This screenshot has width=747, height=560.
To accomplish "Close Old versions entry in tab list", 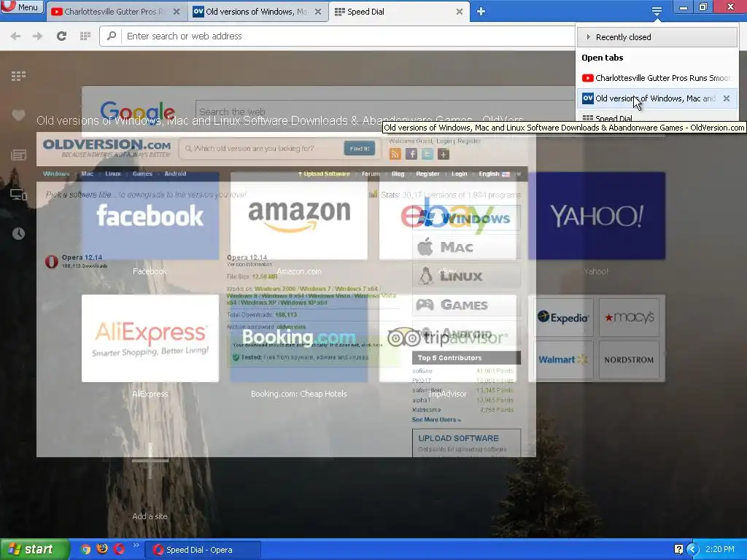I will click(x=727, y=98).
